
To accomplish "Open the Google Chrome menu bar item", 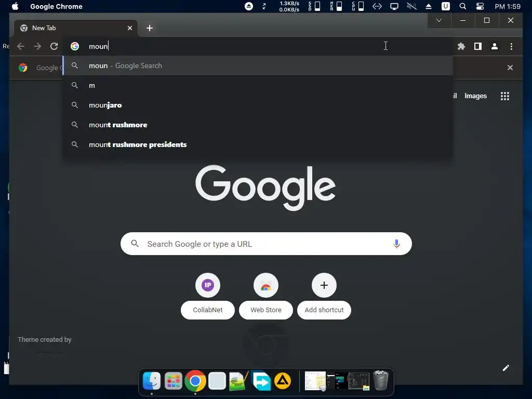I will click(x=56, y=6).
